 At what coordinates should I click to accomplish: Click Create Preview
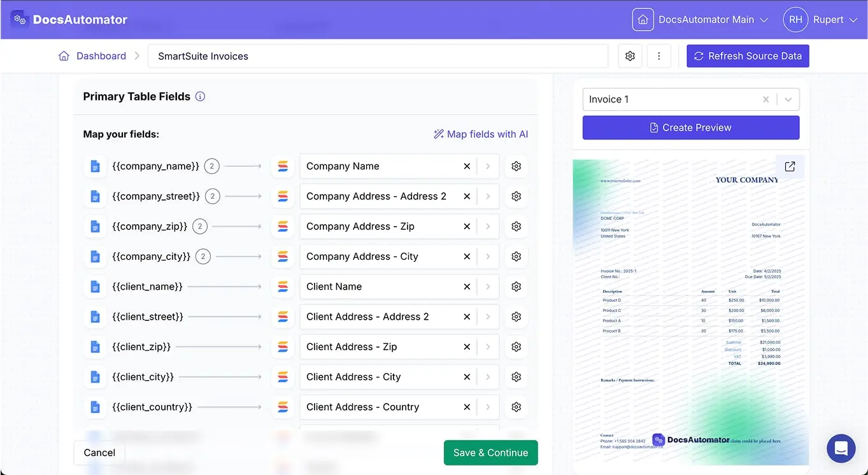690,127
